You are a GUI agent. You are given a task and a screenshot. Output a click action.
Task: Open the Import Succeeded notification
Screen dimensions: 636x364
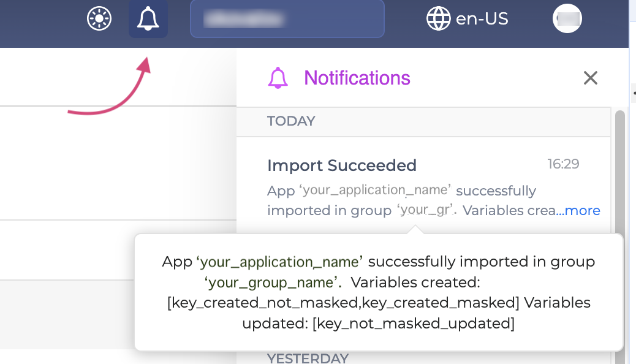(341, 165)
